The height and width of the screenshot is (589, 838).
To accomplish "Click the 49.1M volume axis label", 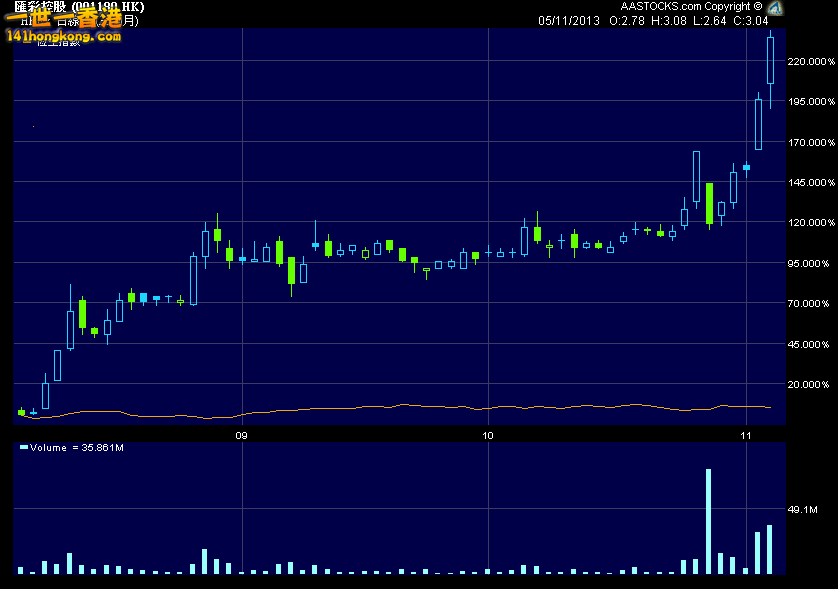I will tap(803, 509).
